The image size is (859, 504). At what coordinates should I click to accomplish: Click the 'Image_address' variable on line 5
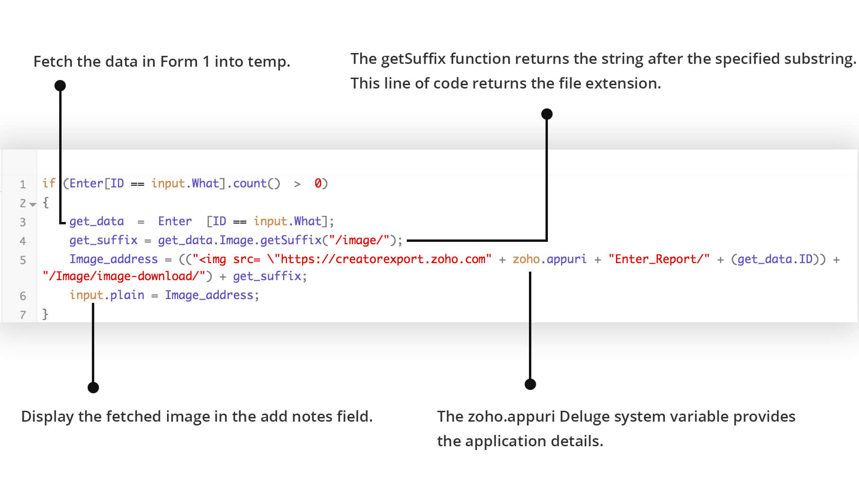pos(114,259)
